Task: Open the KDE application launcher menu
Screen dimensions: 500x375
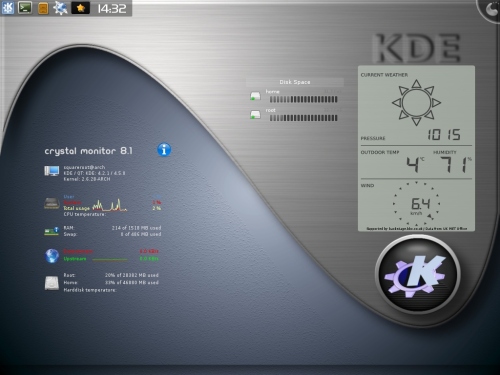Action: [x=7, y=8]
